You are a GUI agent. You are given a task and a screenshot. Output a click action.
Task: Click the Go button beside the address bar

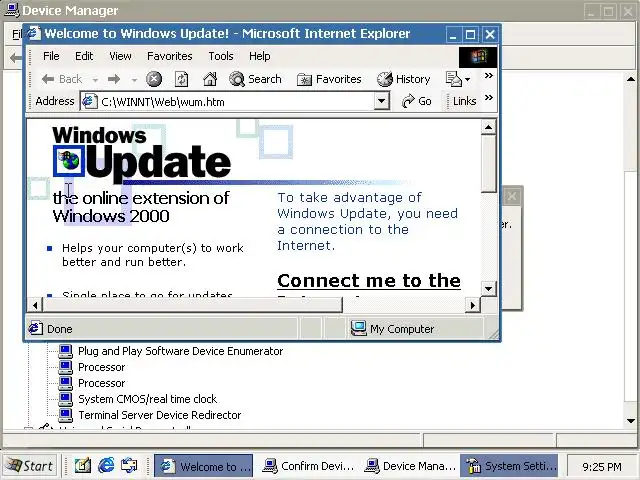[x=416, y=101]
